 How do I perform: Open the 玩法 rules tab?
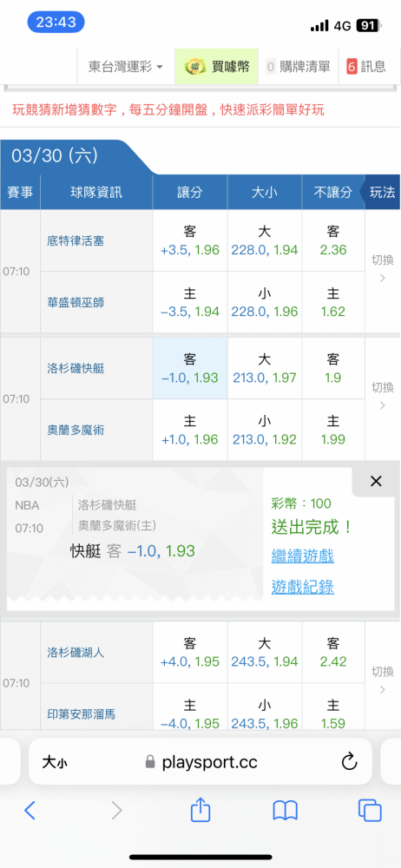382,192
